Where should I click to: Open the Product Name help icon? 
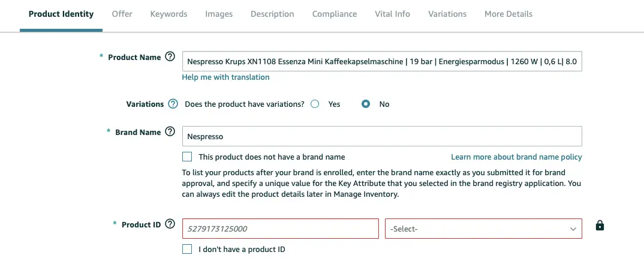click(x=170, y=56)
